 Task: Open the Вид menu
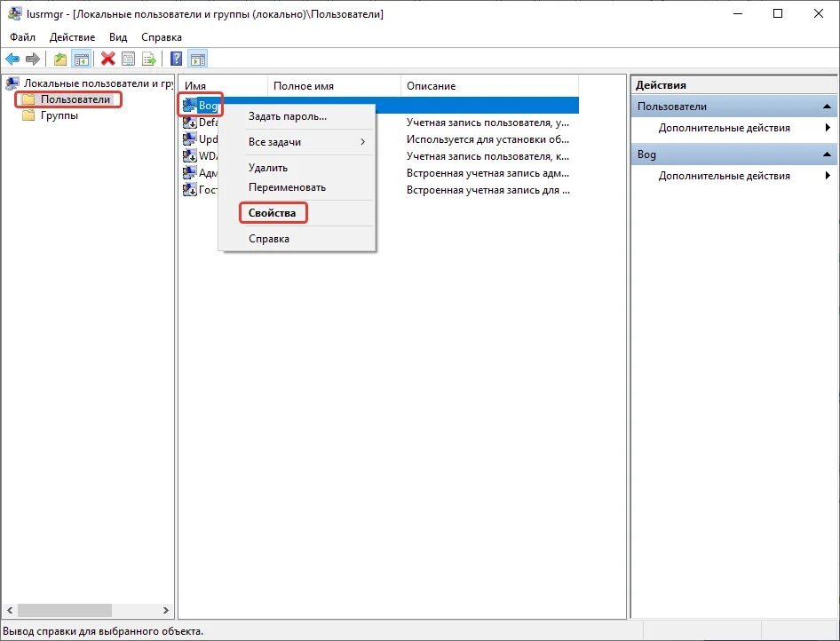click(x=118, y=37)
